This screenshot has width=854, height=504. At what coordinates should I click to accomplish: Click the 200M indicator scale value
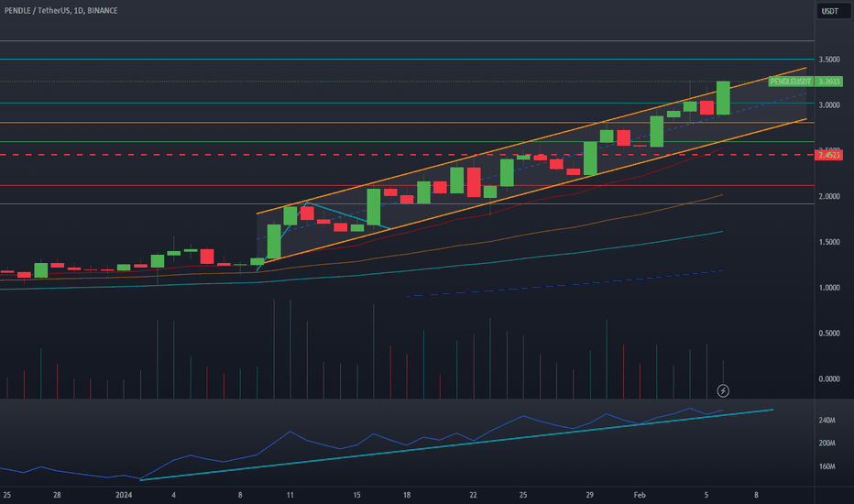[x=827, y=443]
